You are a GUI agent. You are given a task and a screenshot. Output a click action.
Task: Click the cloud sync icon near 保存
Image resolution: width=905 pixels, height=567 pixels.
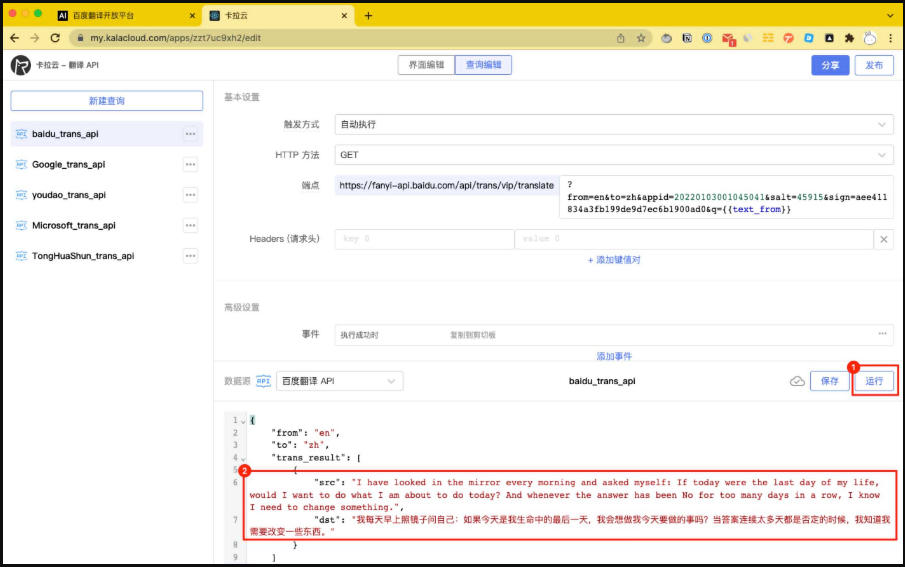(797, 381)
